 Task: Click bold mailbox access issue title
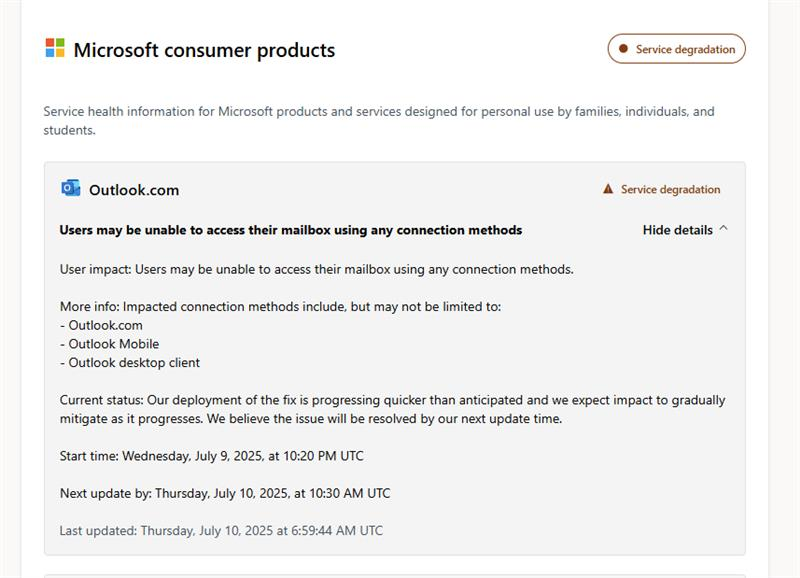point(290,230)
